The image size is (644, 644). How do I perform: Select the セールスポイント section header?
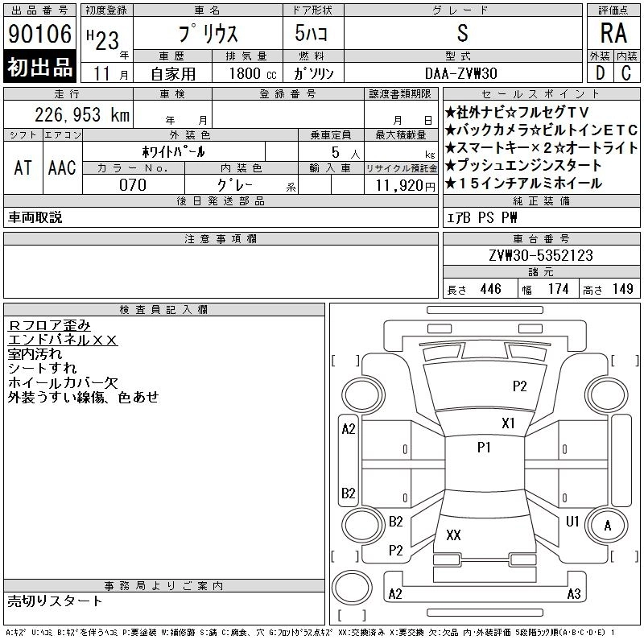[541, 93]
